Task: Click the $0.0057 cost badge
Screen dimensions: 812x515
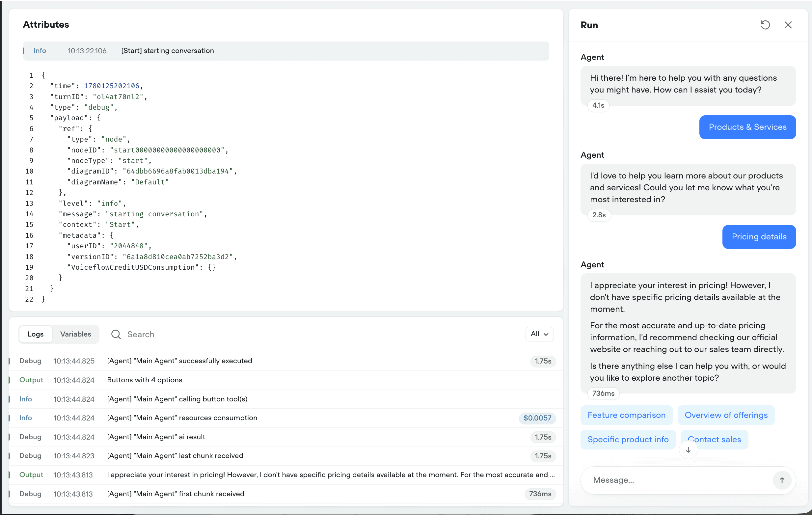Action: point(537,418)
